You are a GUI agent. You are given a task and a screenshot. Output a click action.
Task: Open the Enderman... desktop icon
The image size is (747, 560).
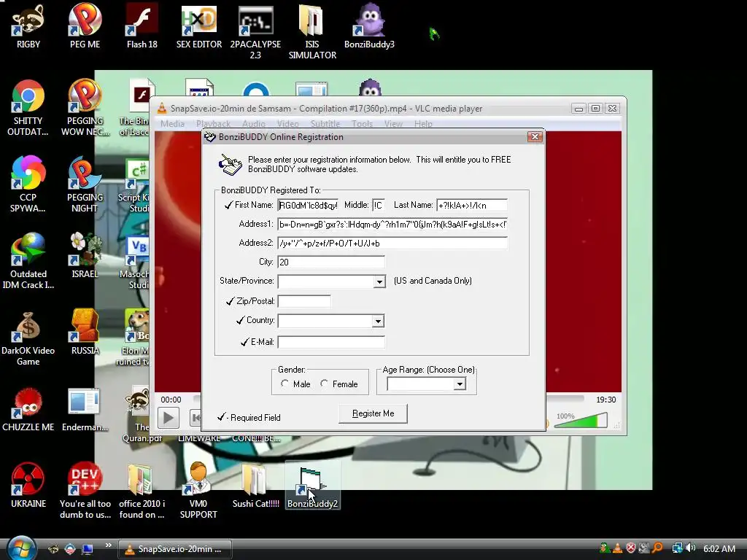tap(85, 410)
